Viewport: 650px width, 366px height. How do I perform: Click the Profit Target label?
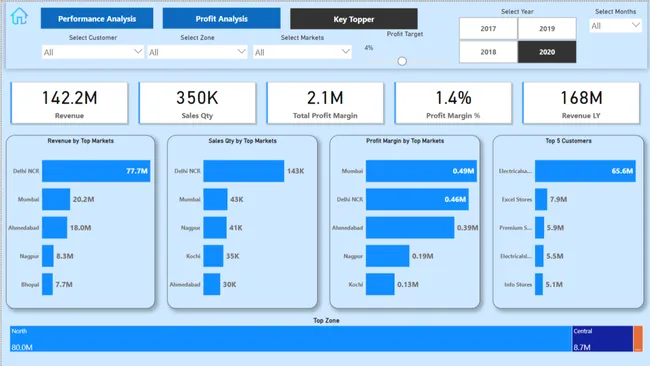point(405,34)
